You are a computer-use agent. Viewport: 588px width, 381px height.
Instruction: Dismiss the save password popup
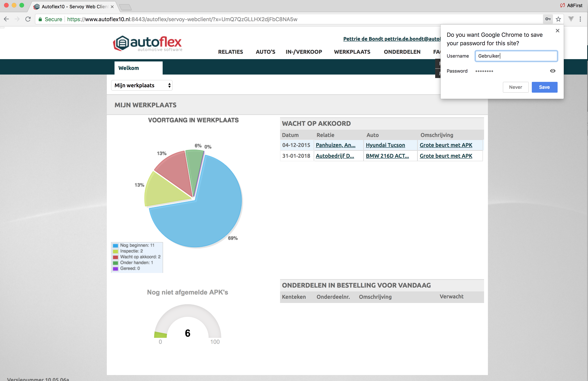point(557,31)
